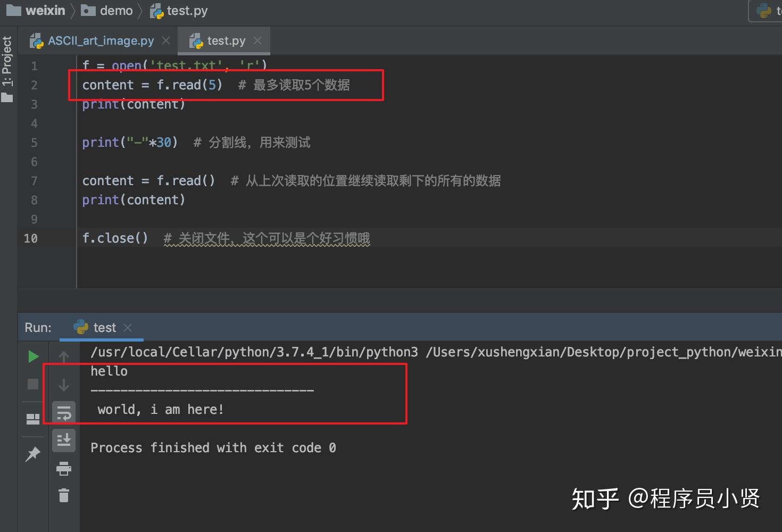Click the Python file icon on test.py tab
This screenshot has height=532, width=782.
click(x=195, y=40)
